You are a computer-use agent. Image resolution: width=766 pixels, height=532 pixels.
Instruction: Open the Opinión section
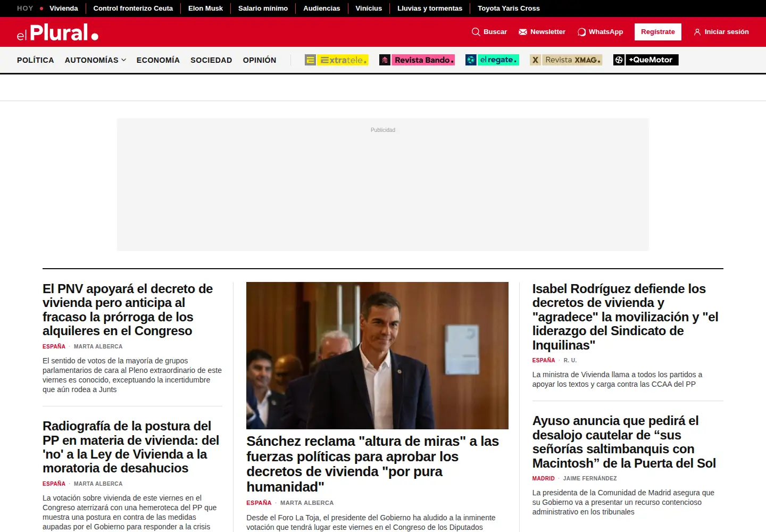[x=260, y=60]
